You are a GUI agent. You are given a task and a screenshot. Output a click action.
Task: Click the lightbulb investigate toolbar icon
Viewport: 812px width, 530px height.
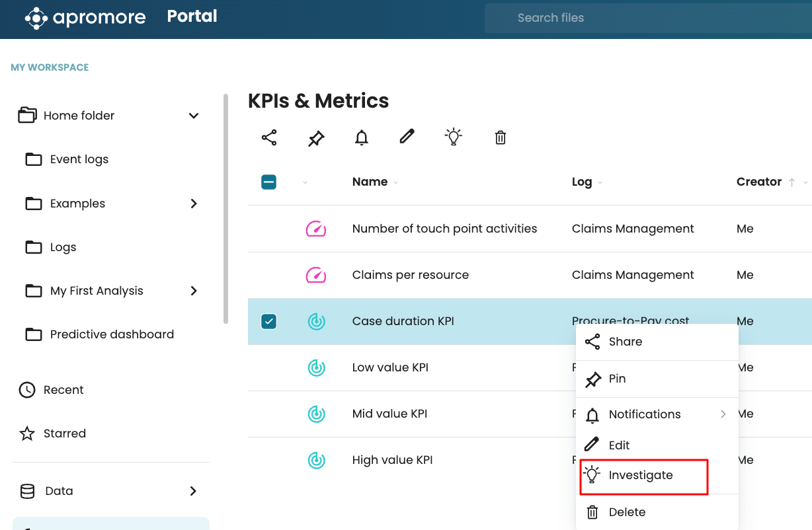453,137
